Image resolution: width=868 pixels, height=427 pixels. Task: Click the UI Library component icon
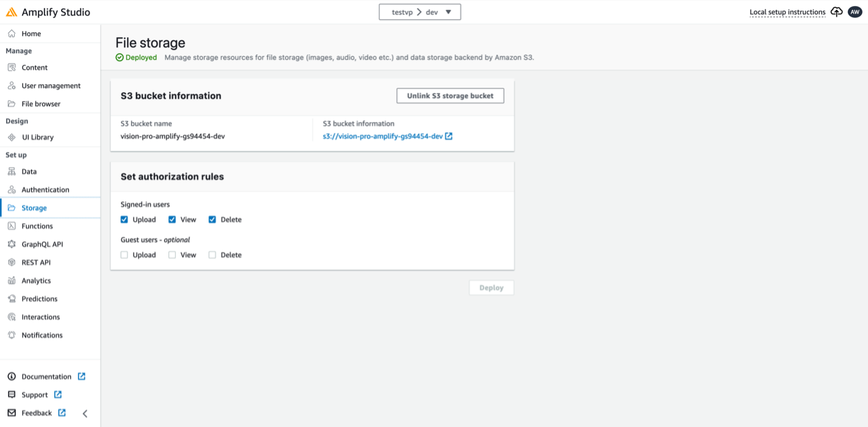tap(12, 137)
